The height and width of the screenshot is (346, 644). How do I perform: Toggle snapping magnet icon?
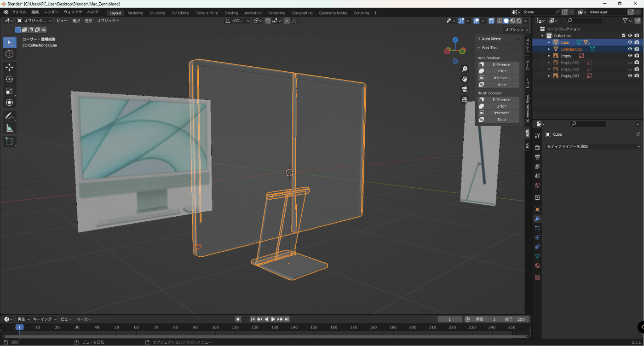268,21
